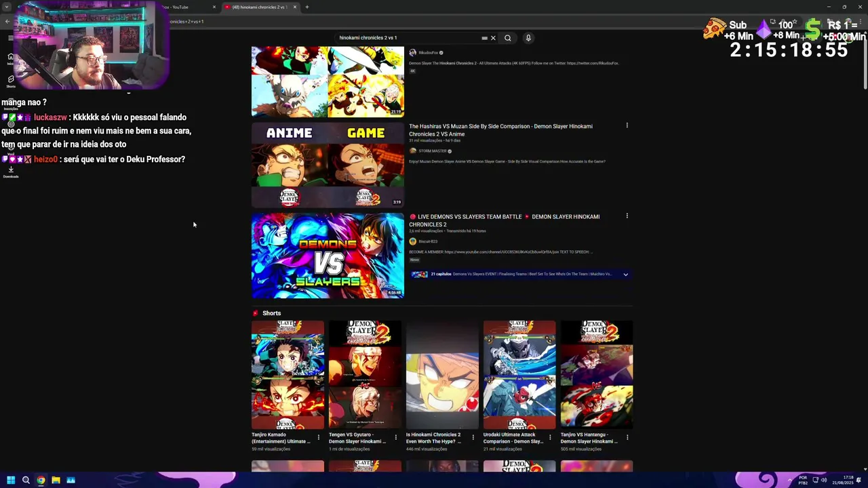Open options menu for Tanjiro VS Hantengu short
Viewport: 868px width, 488px height.
pyautogui.click(x=627, y=438)
